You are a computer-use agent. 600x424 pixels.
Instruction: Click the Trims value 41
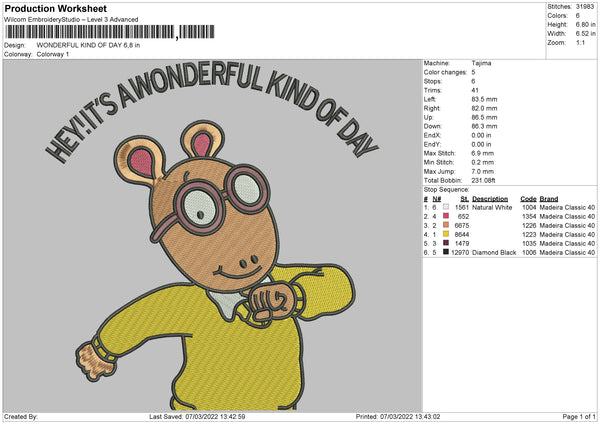(x=475, y=90)
